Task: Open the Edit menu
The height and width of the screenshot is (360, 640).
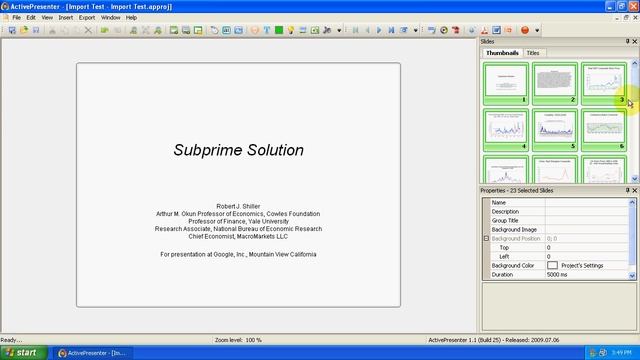Action: (x=31, y=18)
